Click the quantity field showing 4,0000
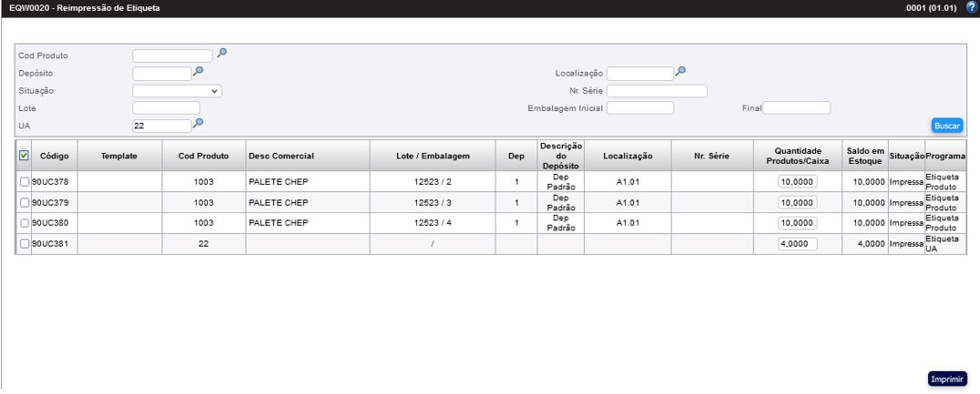 click(797, 244)
